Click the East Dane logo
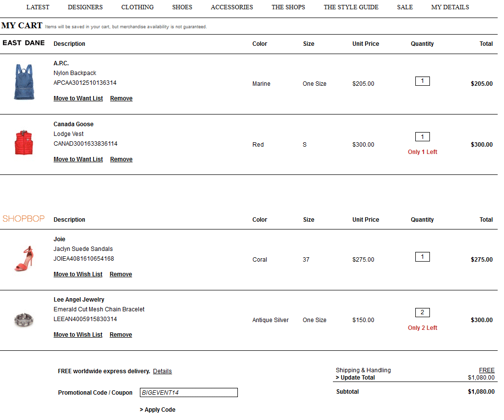504x420 pixels. pyautogui.click(x=23, y=43)
